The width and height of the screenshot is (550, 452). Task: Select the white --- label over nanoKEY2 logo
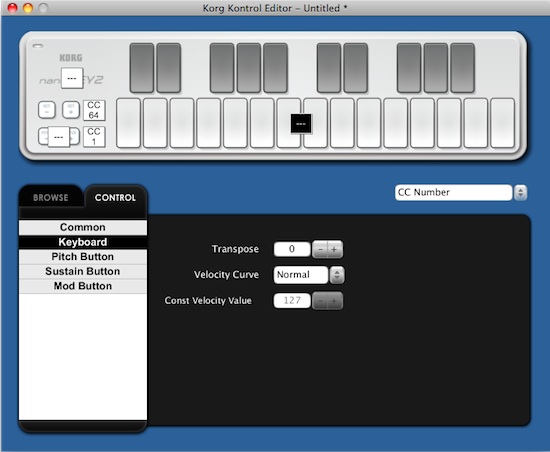click(x=72, y=78)
